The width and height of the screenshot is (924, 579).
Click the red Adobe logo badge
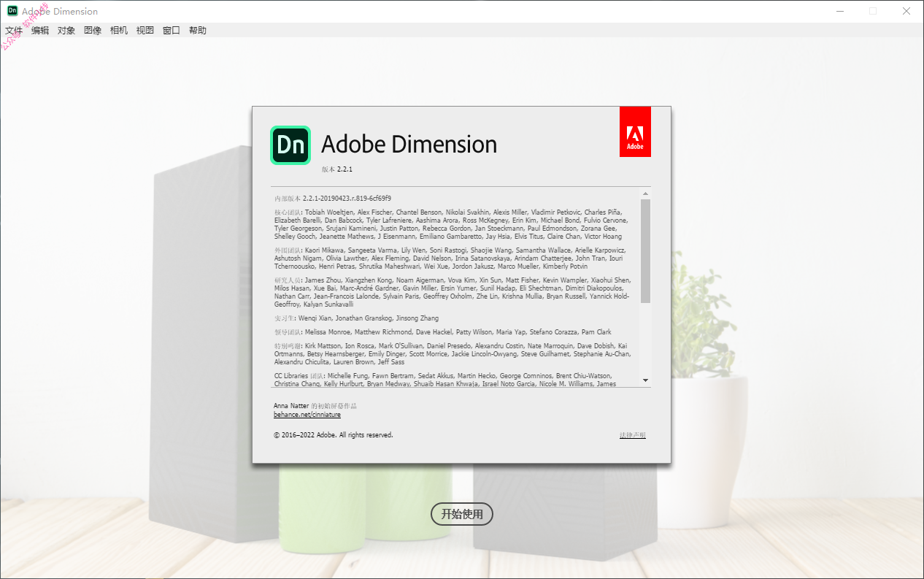coord(635,131)
